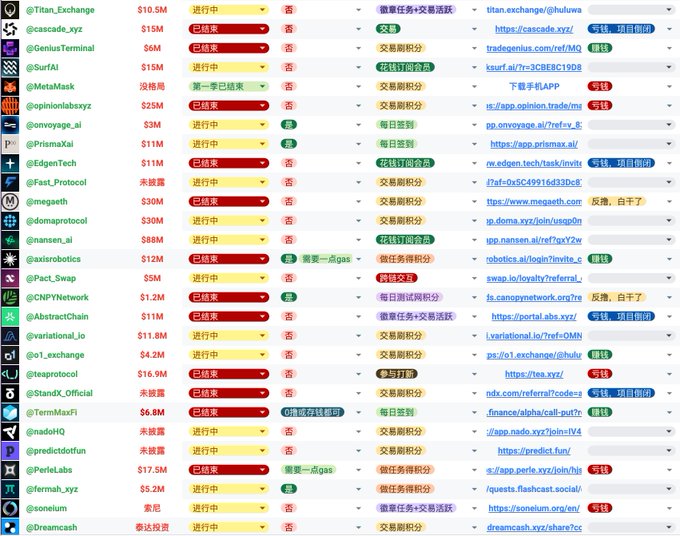This screenshot has width=680, height=536.
Task: Click the 亏钱 tag in MetaMask row
Action: click(x=600, y=86)
